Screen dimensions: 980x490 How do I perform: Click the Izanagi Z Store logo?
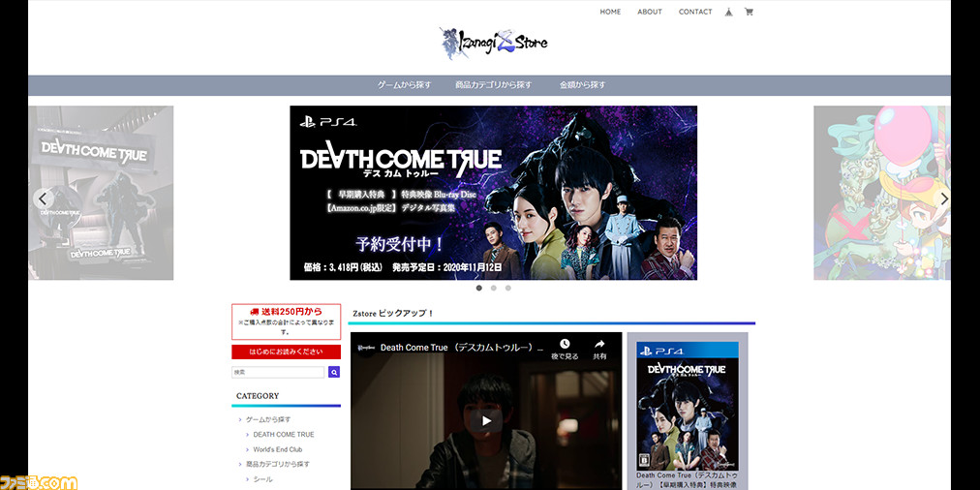coord(493,44)
